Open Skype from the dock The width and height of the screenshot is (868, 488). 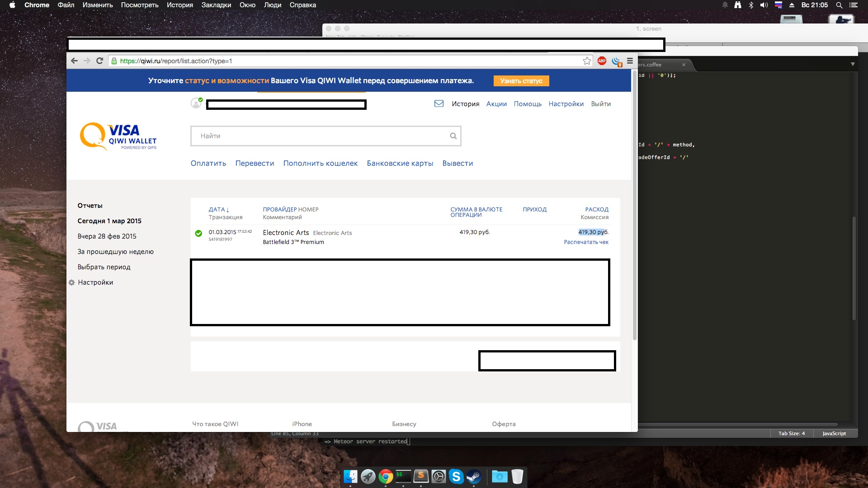click(456, 476)
